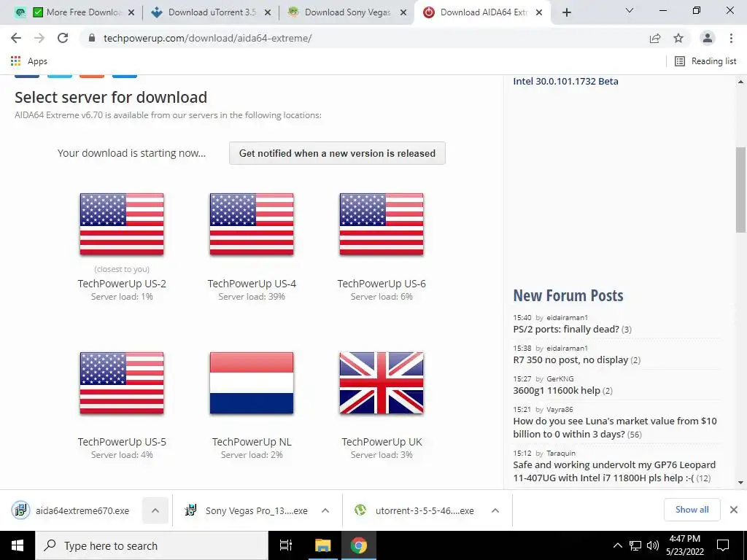Screen dimensions: 747x560
Task: Open downloaded file Sony Vegas Pro_13 exe
Action: pyautogui.click(x=256, y=510)
